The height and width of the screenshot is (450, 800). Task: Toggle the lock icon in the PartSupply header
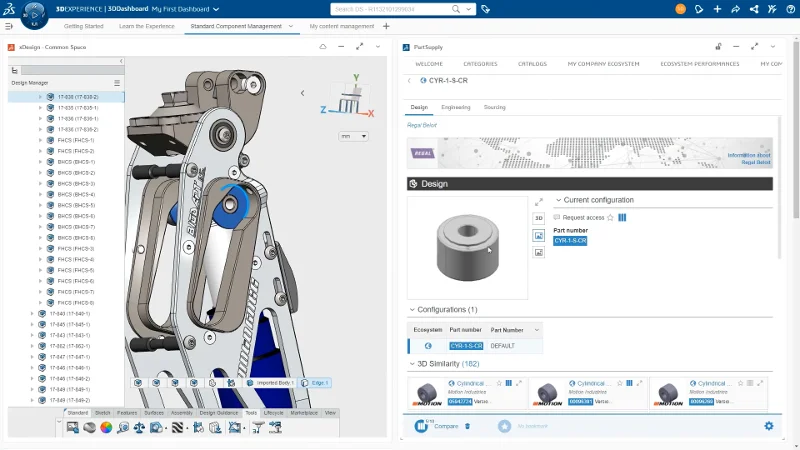[x=718, y=47]
